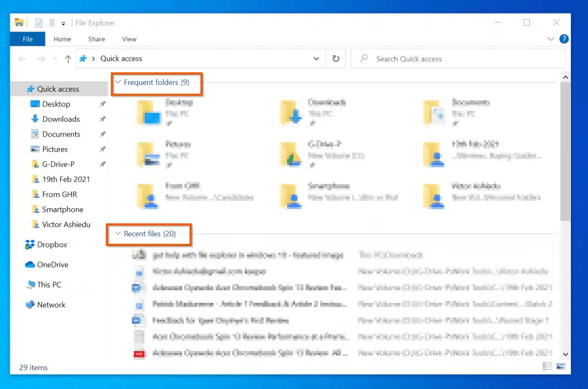
Task: Click the Recent files (20) heading
Action: click(150, 234)
